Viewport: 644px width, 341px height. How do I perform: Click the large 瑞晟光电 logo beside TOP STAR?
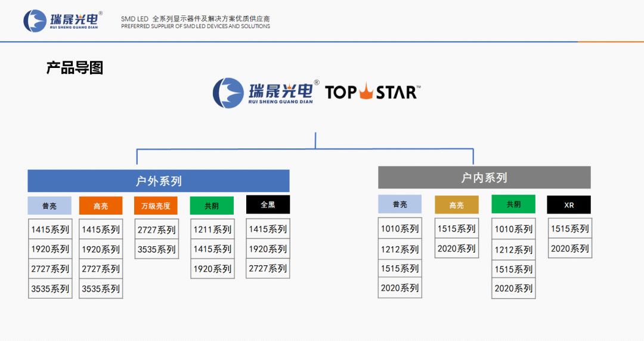[x=265, y=93]
